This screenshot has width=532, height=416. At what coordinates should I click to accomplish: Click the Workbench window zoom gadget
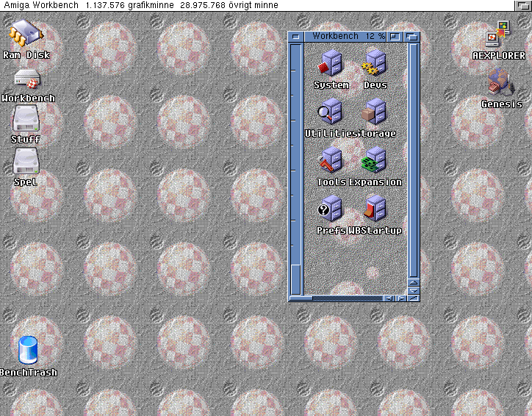(x=395, y=37)
